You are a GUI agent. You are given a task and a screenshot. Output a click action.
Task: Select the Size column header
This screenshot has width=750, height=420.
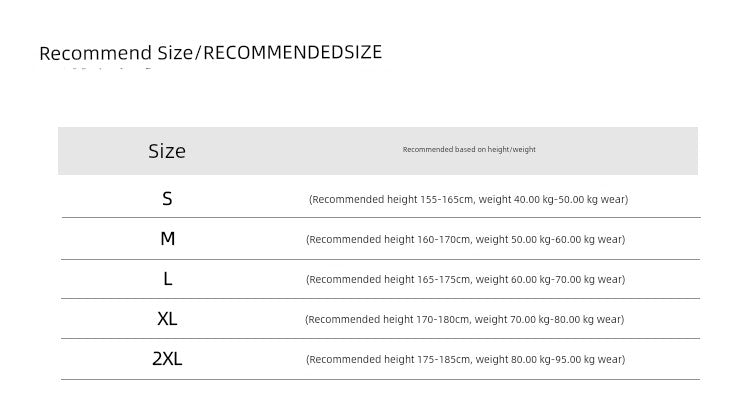click(167, 151)
